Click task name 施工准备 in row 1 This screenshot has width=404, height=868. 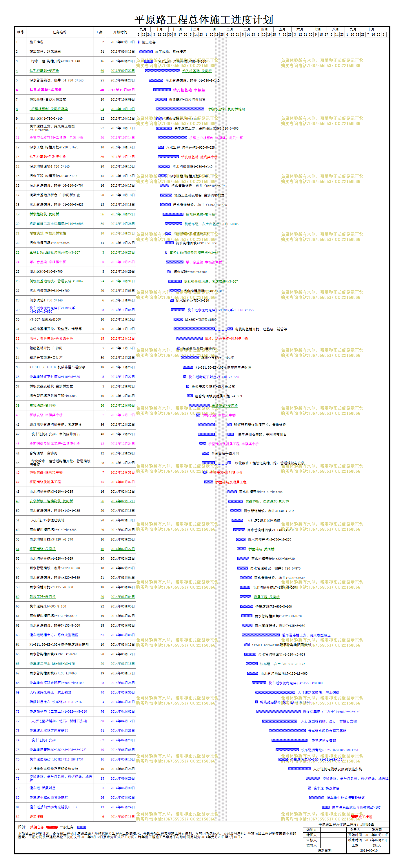pyautogui.click(x=37, y=42)
